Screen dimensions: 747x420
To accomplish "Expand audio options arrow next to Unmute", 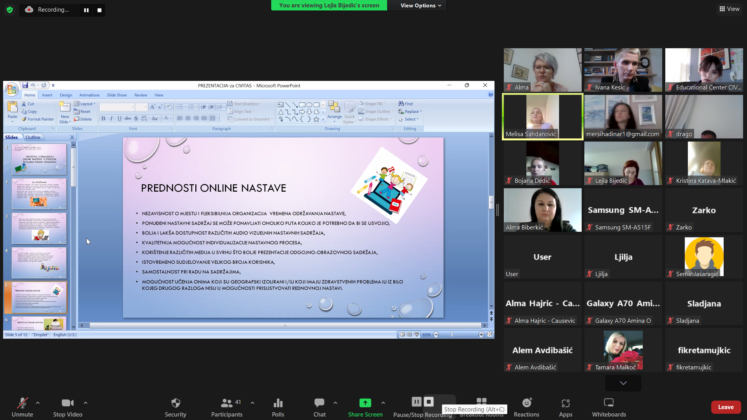I will 38,403.
